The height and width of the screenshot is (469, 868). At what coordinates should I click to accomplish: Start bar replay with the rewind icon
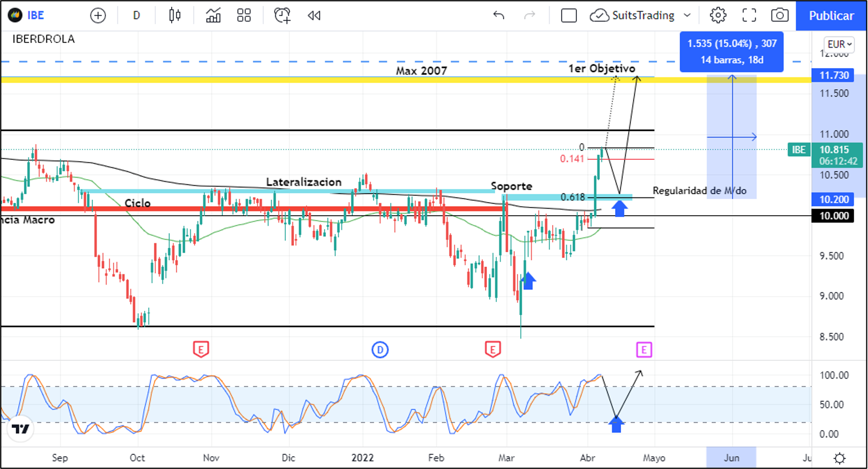click(314, 16)
